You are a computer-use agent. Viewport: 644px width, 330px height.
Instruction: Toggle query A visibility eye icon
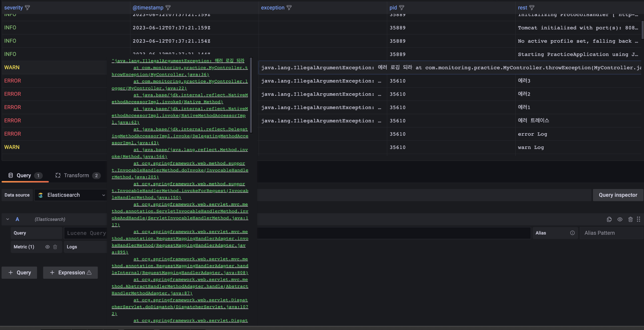pos(620,219)
